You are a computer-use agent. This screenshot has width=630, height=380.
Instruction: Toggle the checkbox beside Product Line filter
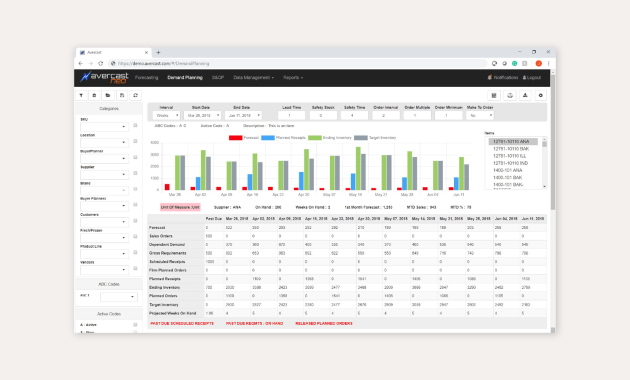[135, 252]
